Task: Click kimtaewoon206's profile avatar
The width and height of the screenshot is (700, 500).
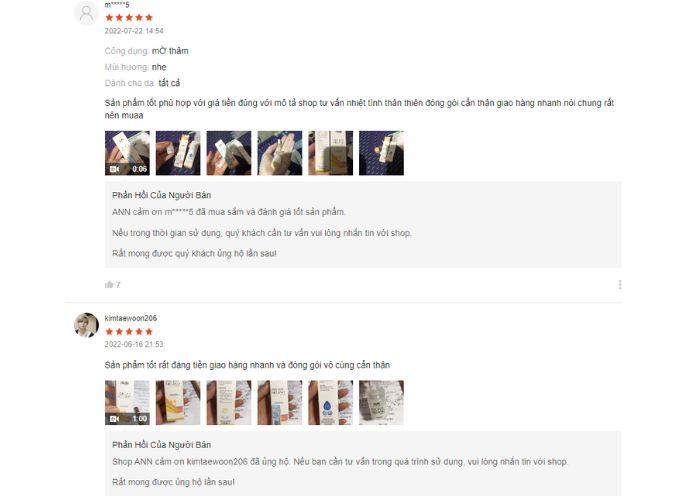Action: coord(86,325)
